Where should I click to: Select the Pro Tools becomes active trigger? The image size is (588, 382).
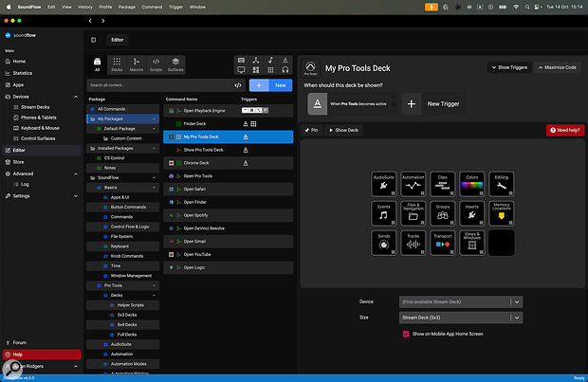351,104
